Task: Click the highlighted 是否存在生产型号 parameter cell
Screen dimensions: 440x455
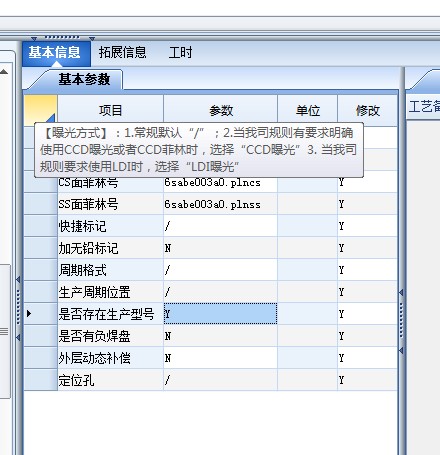Action: tap(220, 314)
